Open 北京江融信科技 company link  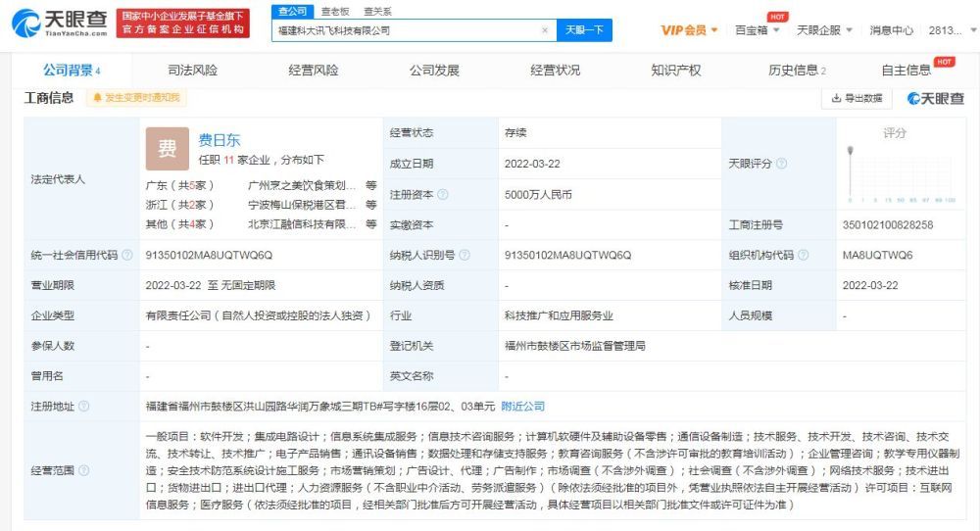coord(302,224)
